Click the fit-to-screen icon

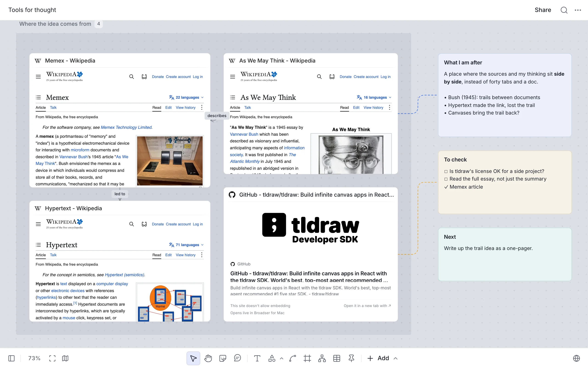click(x=52, y=358)
